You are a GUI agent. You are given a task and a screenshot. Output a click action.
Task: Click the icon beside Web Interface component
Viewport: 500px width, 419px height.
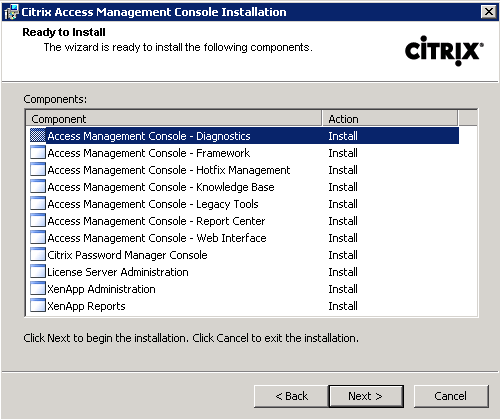38,238
